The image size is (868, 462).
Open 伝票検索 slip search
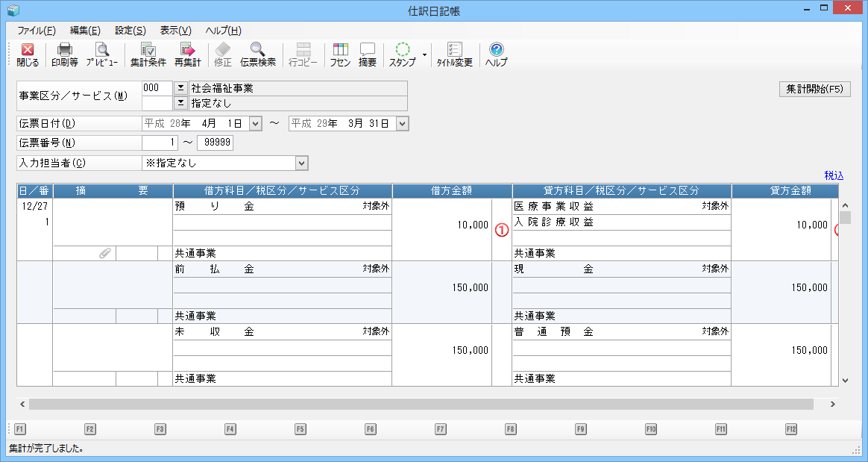coord(258,55)
